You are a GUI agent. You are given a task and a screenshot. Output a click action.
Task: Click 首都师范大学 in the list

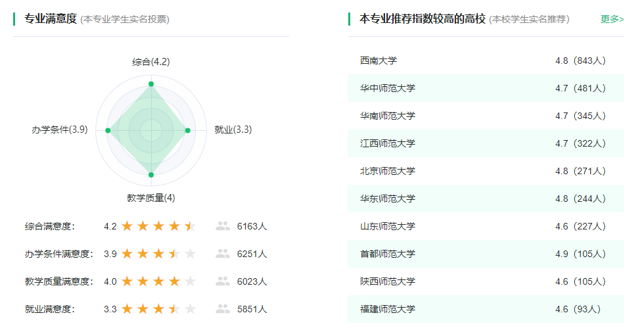388,254
